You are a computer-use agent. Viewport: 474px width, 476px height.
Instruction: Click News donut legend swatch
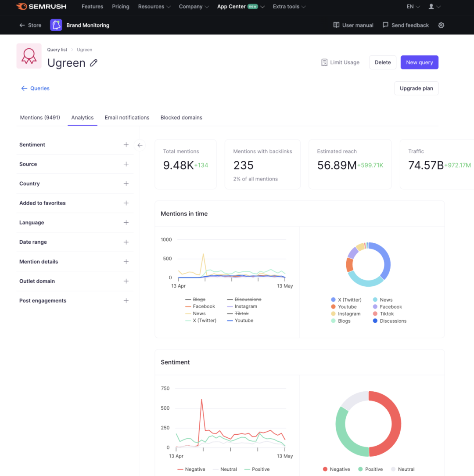point(375,299)
